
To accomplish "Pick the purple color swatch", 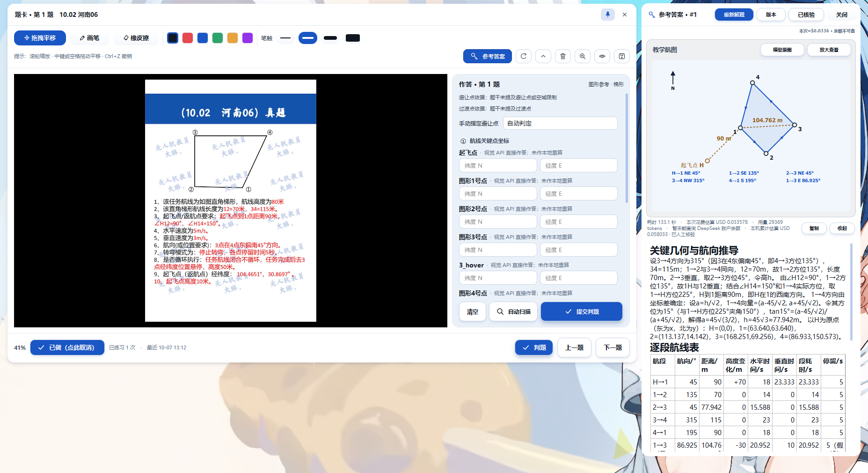I will [248, 38].
